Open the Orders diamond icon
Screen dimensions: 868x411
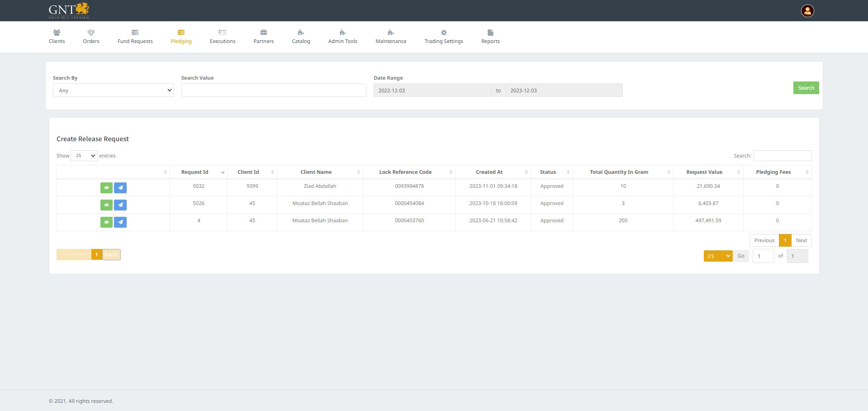pyautogui.click(x=91, y=33)
